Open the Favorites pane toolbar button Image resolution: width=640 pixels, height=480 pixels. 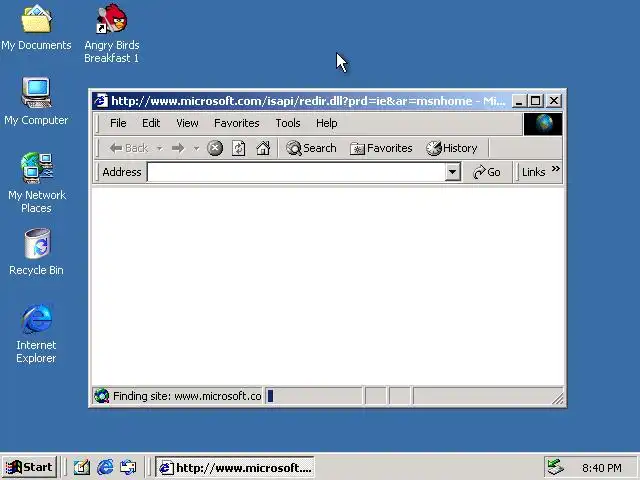click(x=381, y=148)
